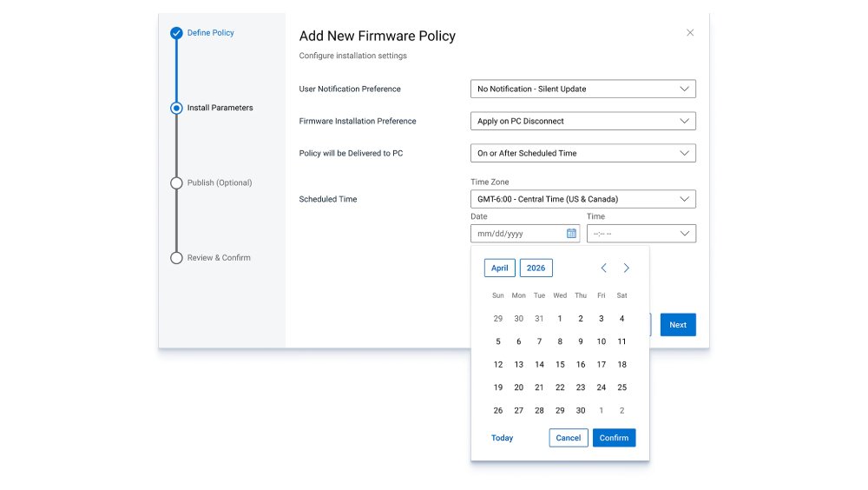The image size is (868, 490).
Task: Open the Time selector dropdown
Action: pyautogui.click(x=641, y=234)
